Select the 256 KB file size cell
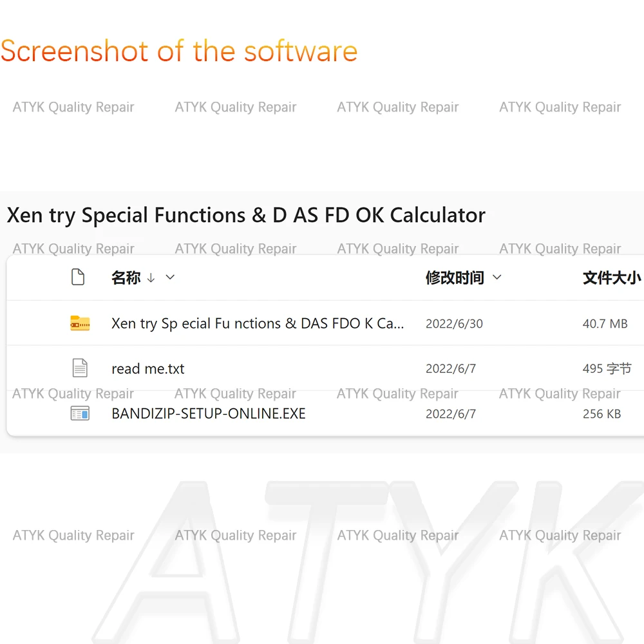Viewport: 644px width, 644px height. 601,413
